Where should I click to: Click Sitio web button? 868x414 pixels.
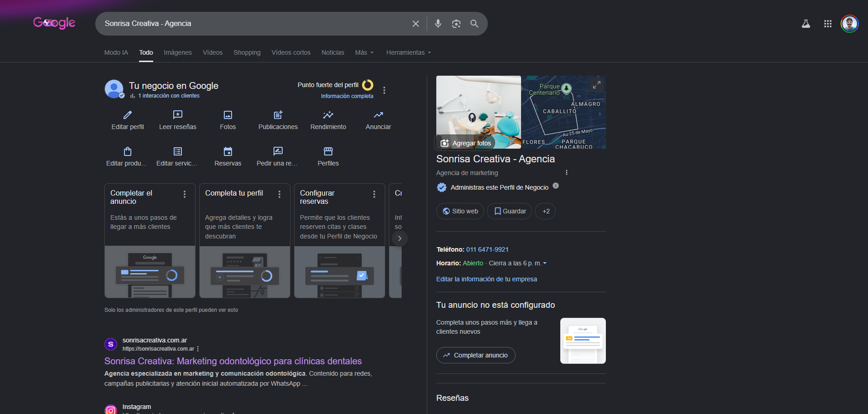(x=460, y=211)
